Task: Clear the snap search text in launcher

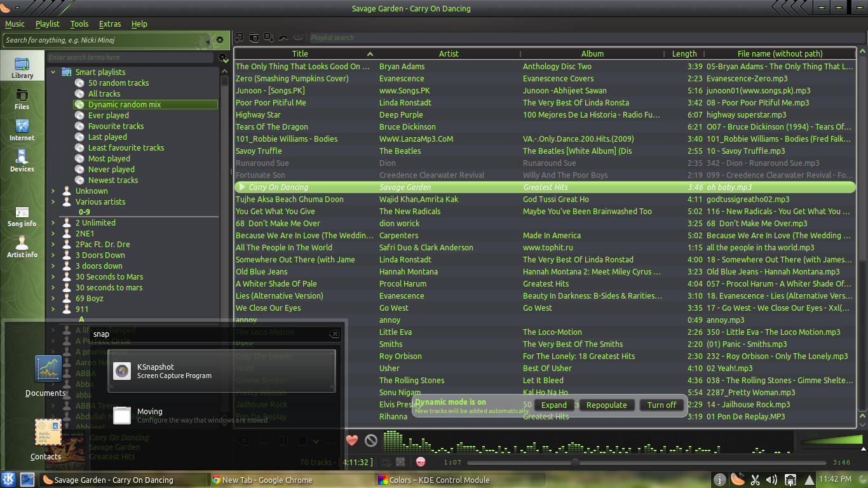Action: click(x=334, y=334)
